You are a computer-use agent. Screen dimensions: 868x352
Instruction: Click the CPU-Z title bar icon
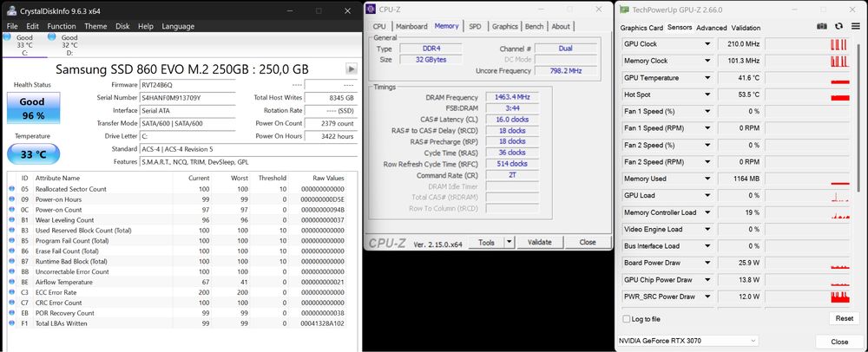[371, 10]
